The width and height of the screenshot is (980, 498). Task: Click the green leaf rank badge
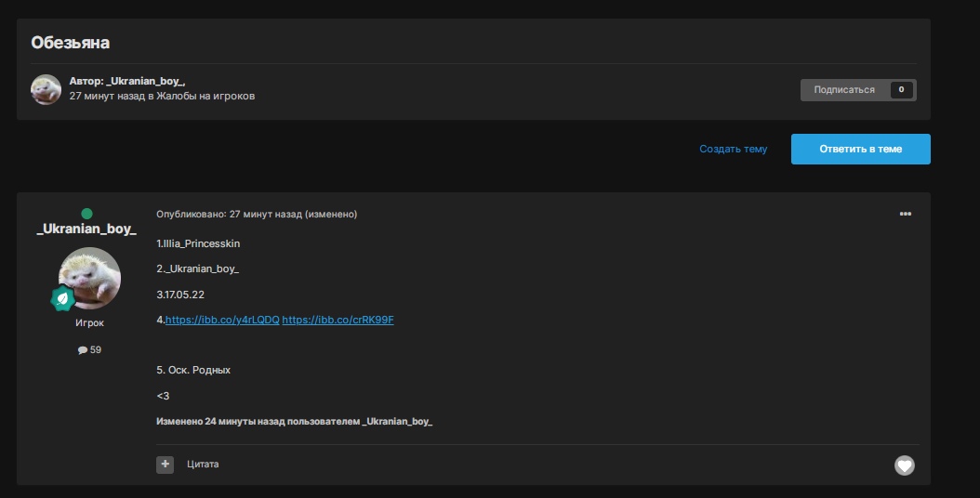coord(62,298)
